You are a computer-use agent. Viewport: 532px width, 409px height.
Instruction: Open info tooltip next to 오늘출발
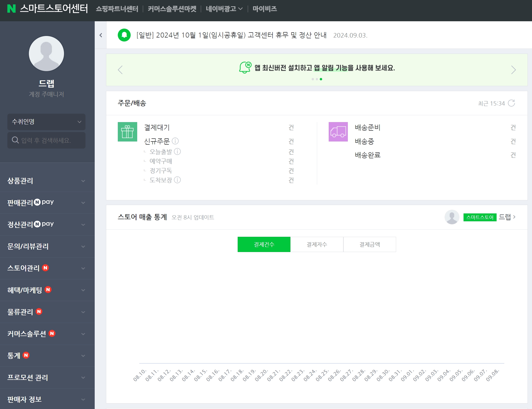177,151
